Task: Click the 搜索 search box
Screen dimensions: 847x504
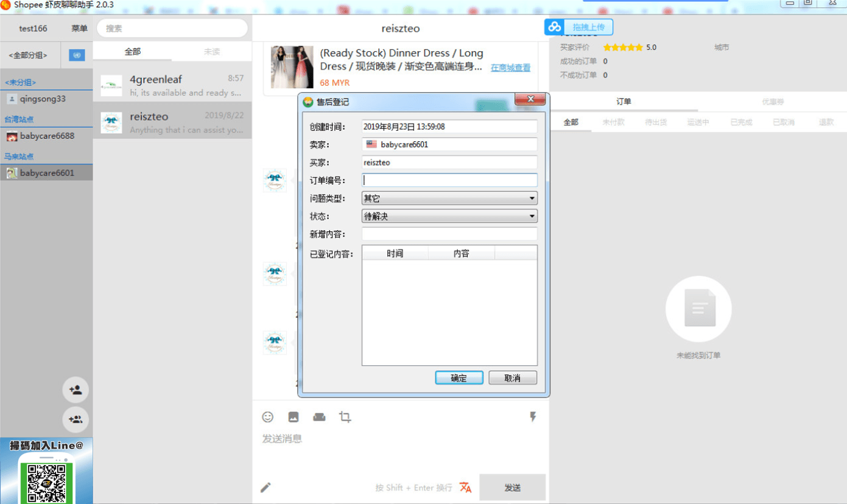Action: [172, 28]
